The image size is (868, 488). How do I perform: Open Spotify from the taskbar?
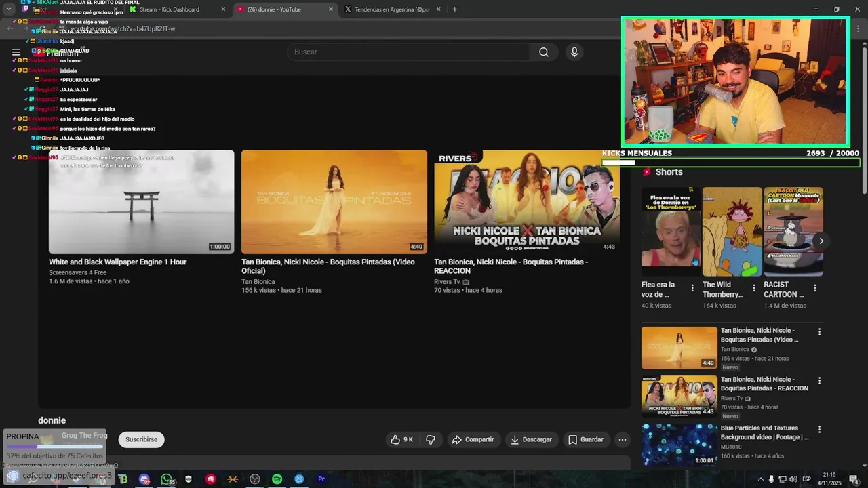(277, 479)
